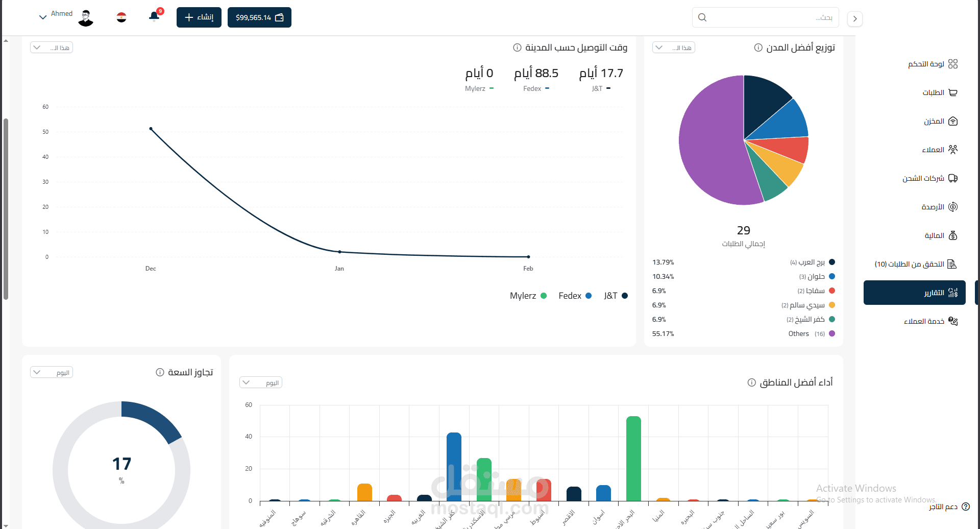Viewport: 980px width, 529px height.
Task: Click the question mark icon for دعم التاجر
Action: click(x=966, y=507)
